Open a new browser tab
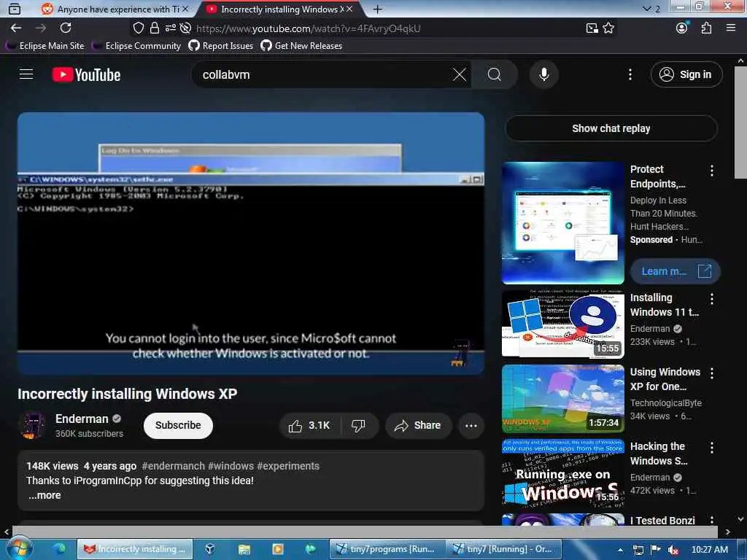Screen dimensions: 747x560 point(377,9)
